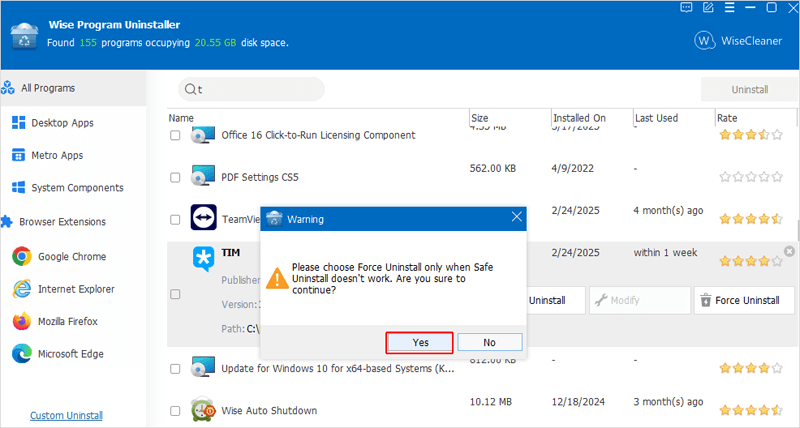Select Microsoft Edge extensions
The height and width of the screenshot is (428, 800).
[x=70, y=354]
